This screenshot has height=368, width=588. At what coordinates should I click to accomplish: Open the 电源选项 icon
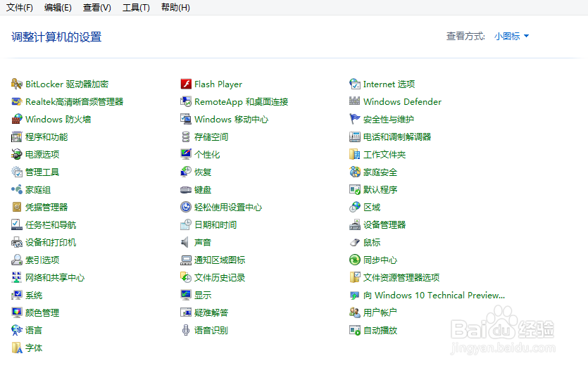16,154
